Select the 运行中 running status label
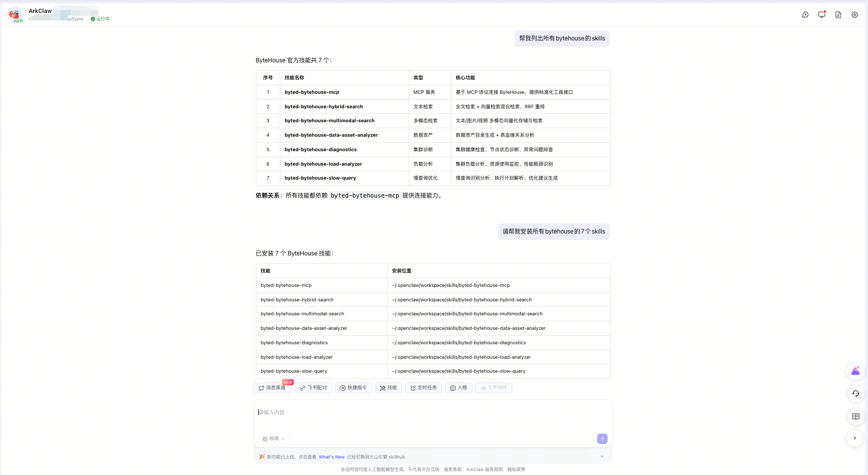Screen dimensions: 868x475 (100, 19)
